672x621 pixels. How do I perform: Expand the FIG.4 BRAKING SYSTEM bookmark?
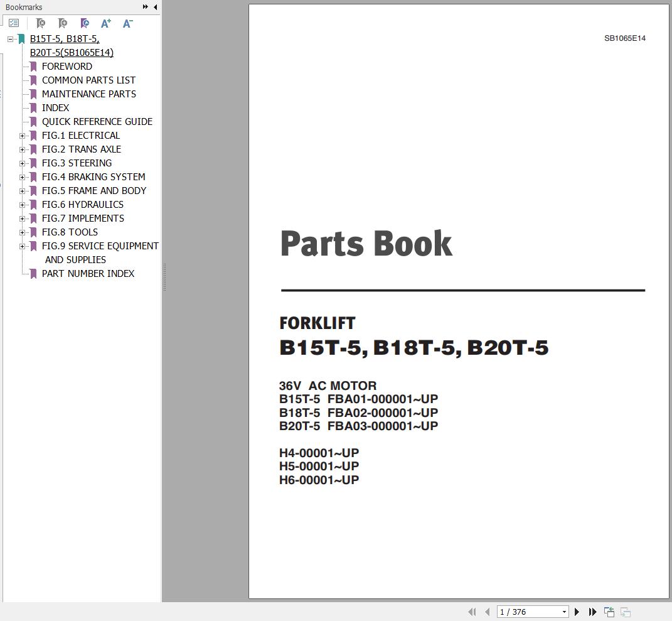pos(23,177)
